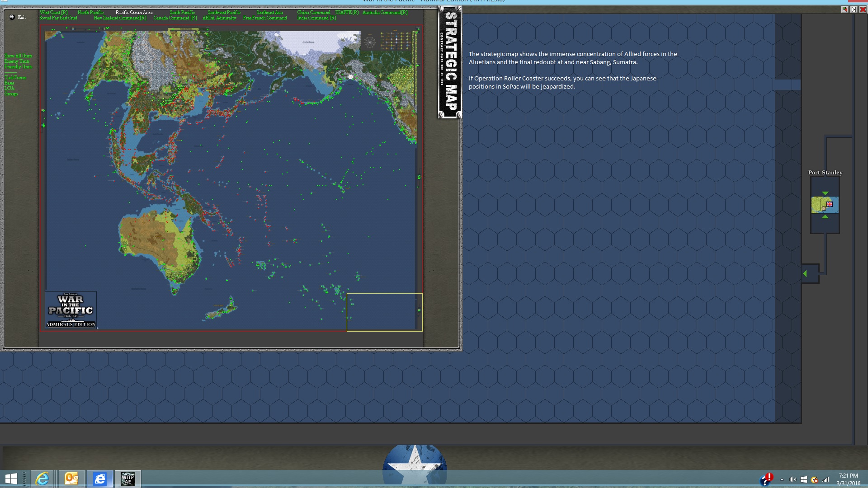The image size is (868, 488).
Task: Click the compass rose on the map
Action: tap(369, 42)
